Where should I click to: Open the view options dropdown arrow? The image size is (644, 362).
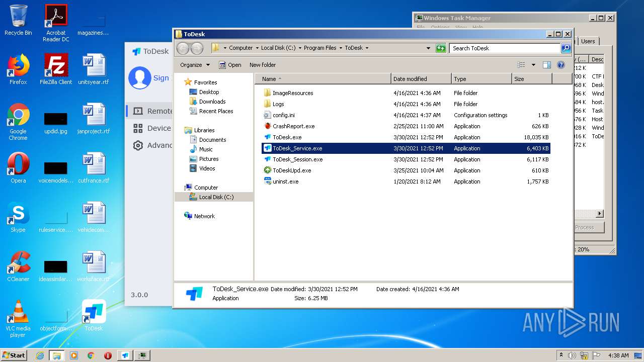pyautogui.click(x=533, y=65)
